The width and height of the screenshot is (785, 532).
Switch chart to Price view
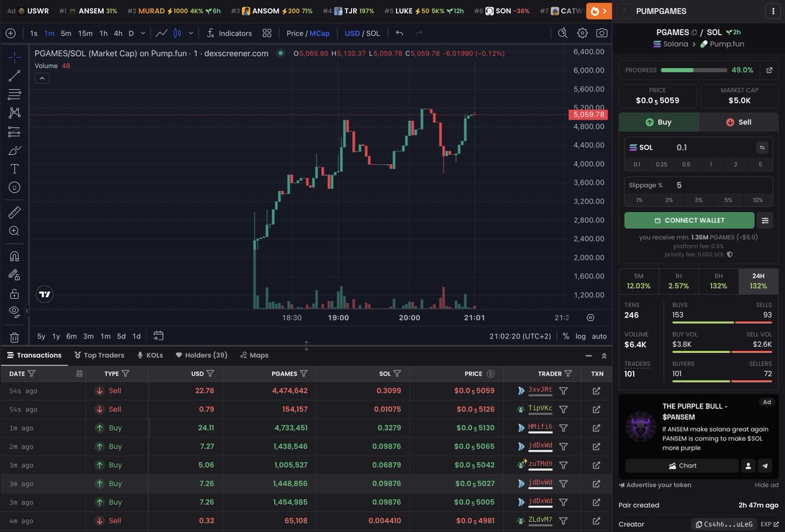click(295, 33)
